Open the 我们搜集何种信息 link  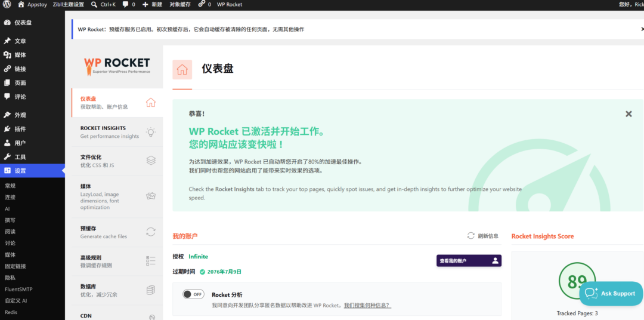[x=367, y=306]
